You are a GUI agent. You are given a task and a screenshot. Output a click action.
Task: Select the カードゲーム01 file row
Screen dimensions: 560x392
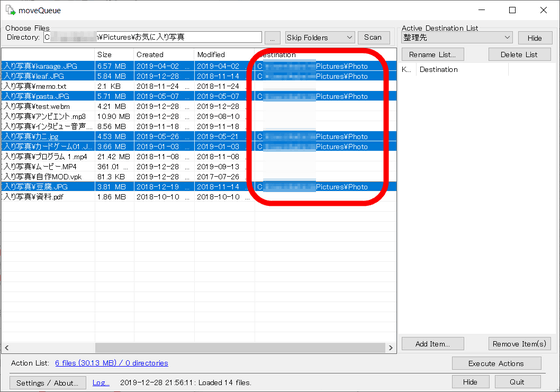pyautogui.click(x=199, y=146)
